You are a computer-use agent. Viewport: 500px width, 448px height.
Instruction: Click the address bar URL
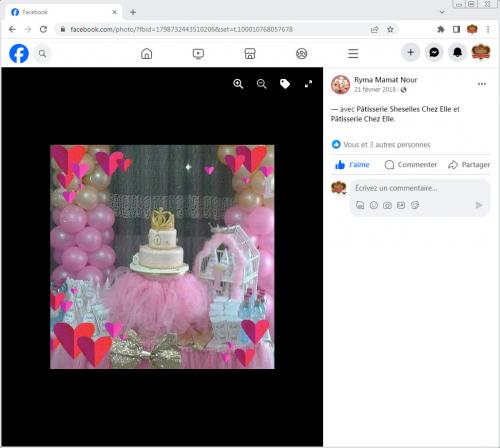pos(182,29)
